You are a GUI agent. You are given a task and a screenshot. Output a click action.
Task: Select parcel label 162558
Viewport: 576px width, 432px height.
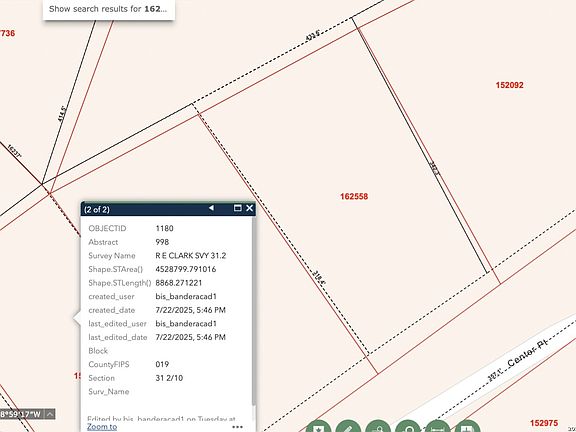coord(354,197)
